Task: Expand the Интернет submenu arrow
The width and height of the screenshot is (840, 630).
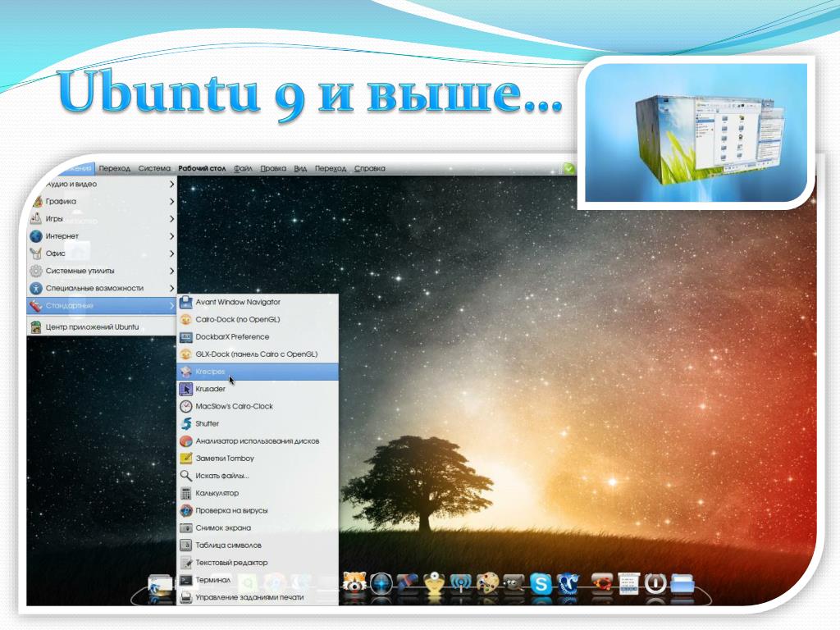Action: coord(171,236)
